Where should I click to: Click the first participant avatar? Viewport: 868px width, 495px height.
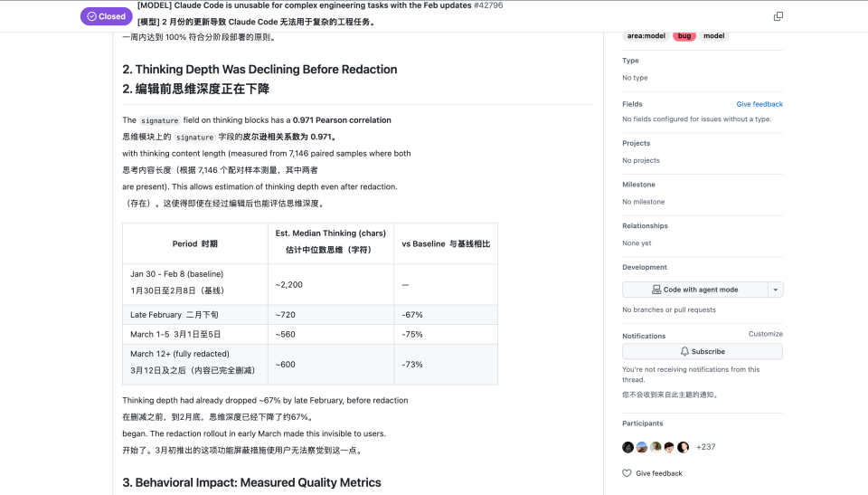[627, 447]
